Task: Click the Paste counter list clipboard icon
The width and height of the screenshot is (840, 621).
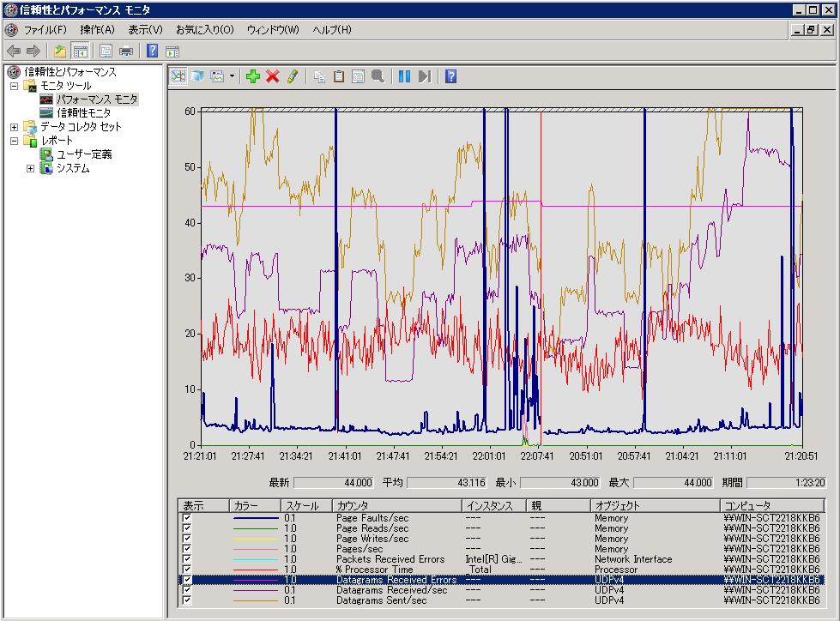Action: [339, 76]
